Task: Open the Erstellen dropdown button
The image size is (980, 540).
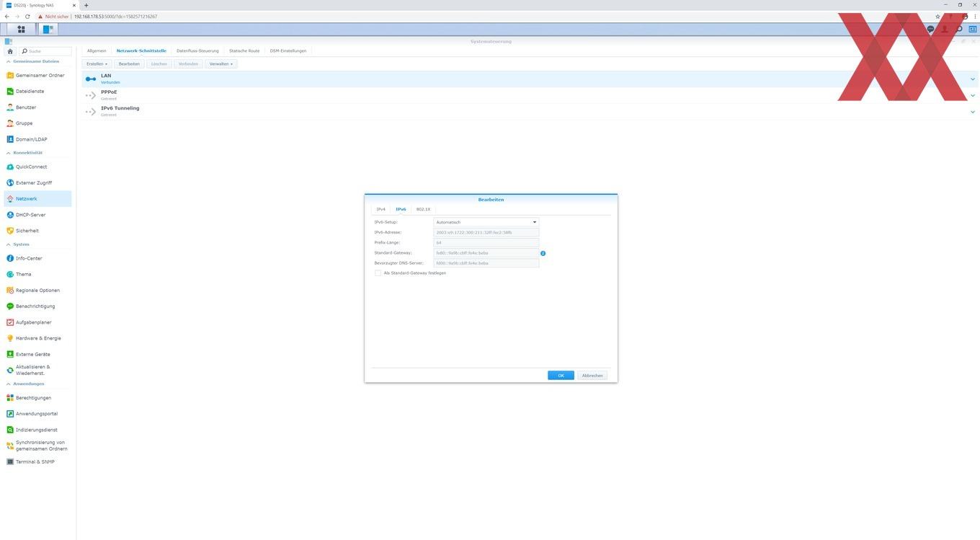Action: point(97,63)
